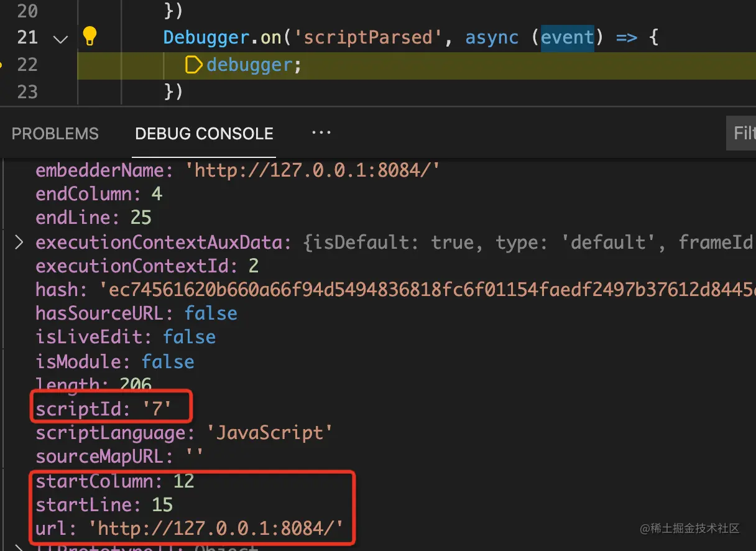Click the startLine: 15 entry

pos(104,505)
